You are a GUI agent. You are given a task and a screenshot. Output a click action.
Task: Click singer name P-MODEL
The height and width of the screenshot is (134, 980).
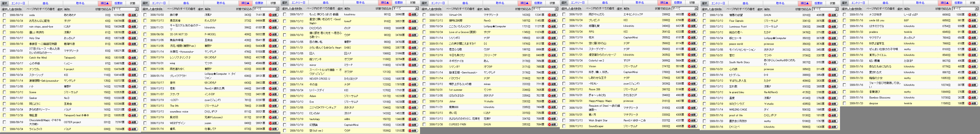pos(210,34)
